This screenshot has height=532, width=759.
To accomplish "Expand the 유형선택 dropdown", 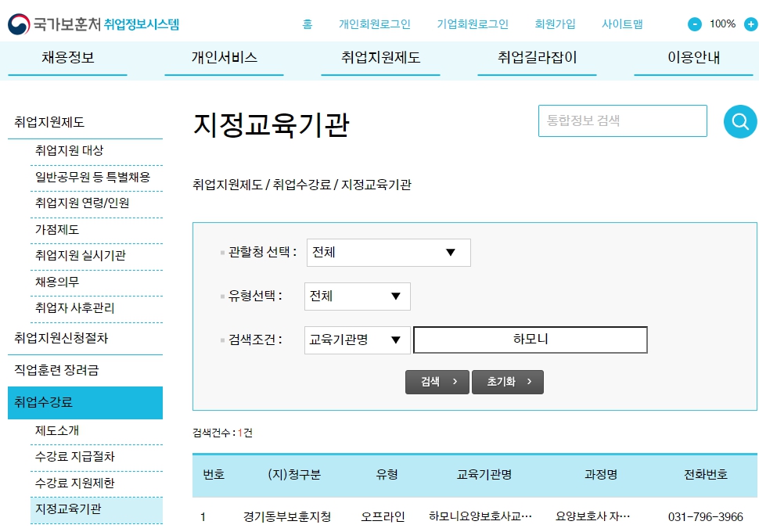I will tap(358, 297).
